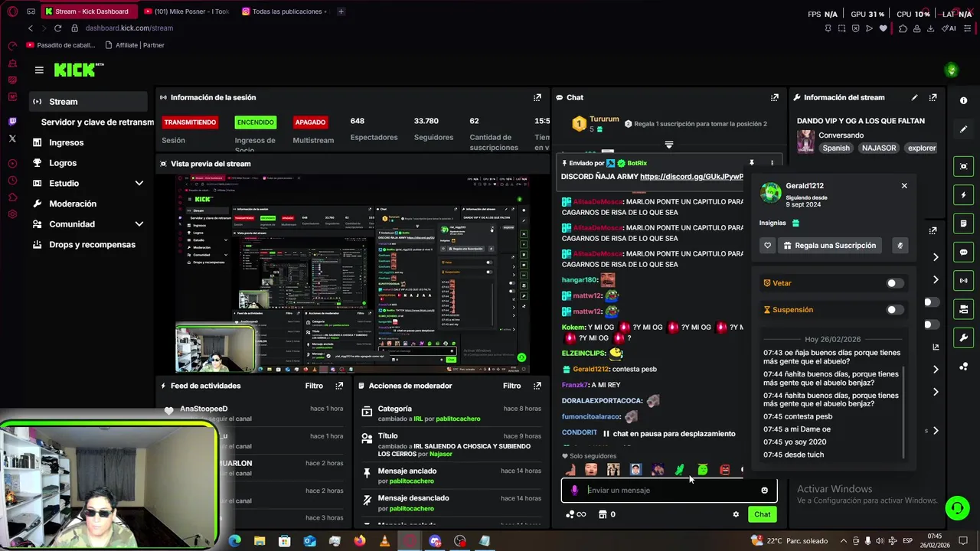Pop out the Chat panel
The height and width of the screenshot is (551, 980).
[x=775, y=97]
